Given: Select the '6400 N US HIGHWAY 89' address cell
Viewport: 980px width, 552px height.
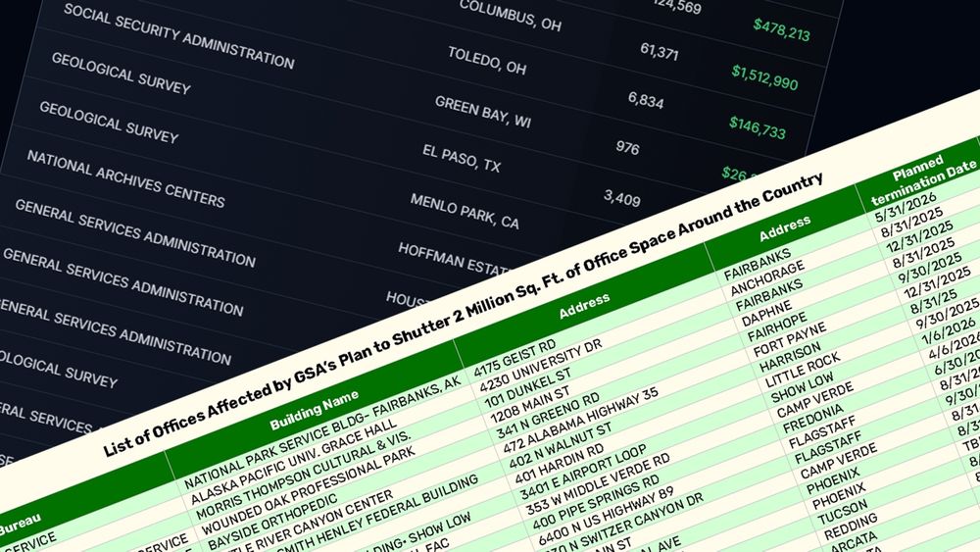Looking at the screenshot, I should (x=607, y=515).
